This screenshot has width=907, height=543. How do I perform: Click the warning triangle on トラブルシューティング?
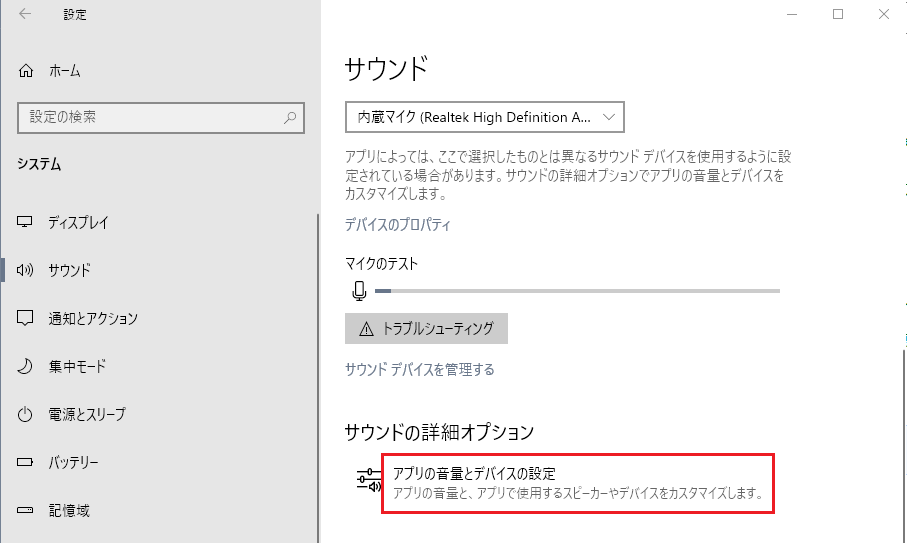[366, 329]
